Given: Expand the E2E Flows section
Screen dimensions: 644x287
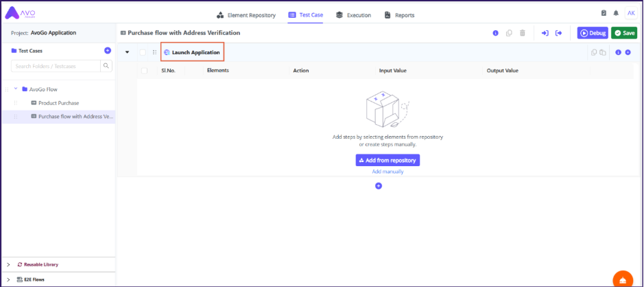Looking at the screenshot, I should coord(8,279).
